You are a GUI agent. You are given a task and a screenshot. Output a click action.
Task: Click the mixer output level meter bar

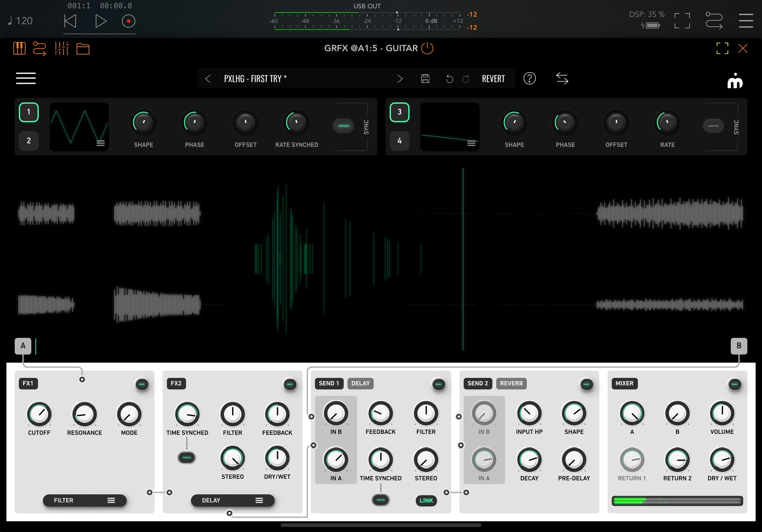[677, 500]
